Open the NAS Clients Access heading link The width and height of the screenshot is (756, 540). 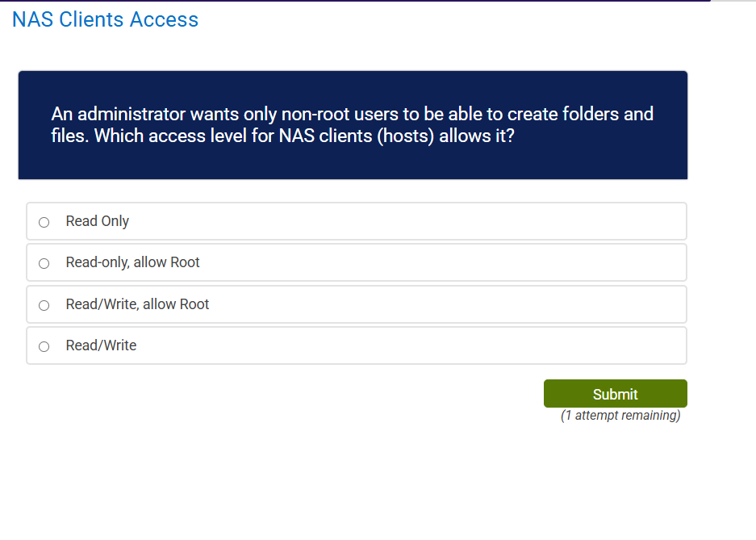[104, 19]
